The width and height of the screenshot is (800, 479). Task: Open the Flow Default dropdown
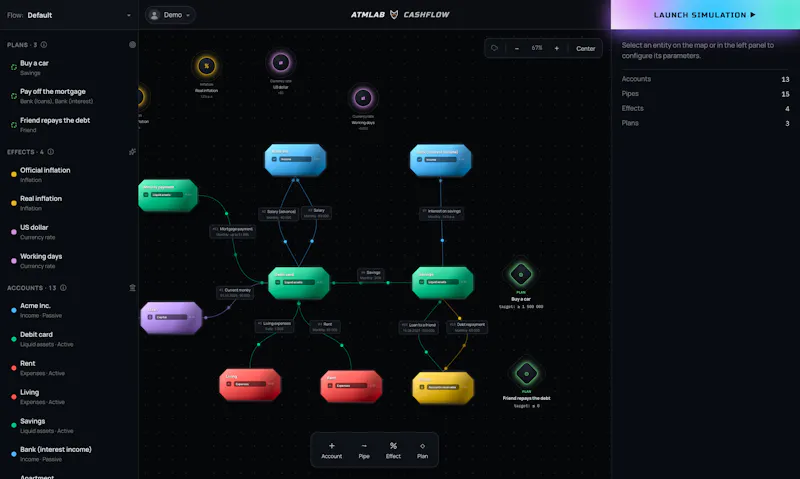(69, 15)
